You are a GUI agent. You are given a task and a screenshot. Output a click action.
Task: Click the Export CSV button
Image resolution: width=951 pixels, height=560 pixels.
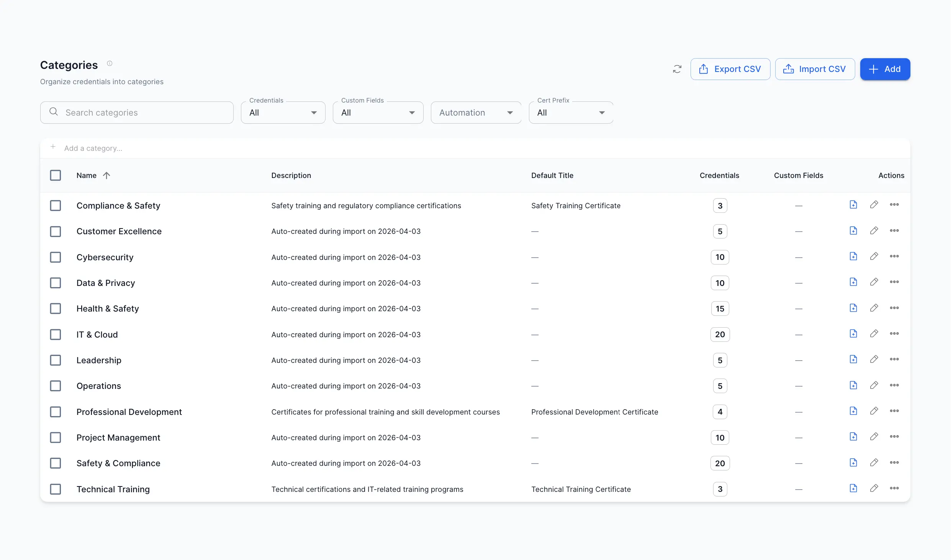click(x=730, y=69)
